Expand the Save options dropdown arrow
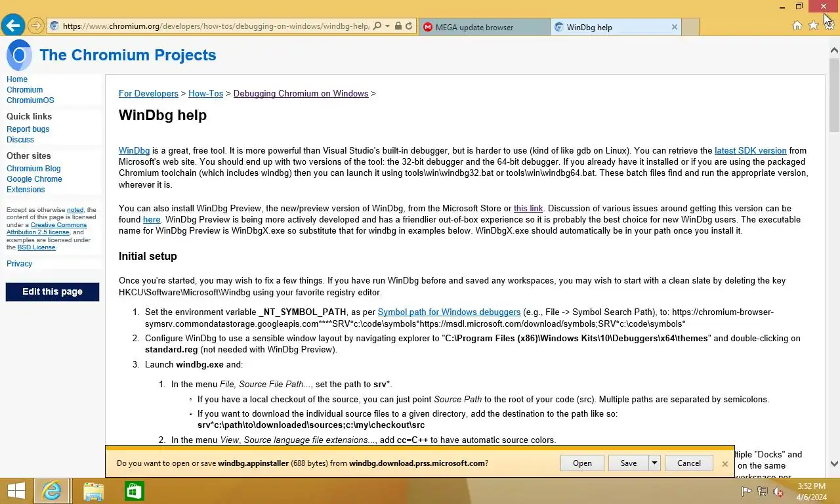The image size is (840, 504). tap(654, 463)
